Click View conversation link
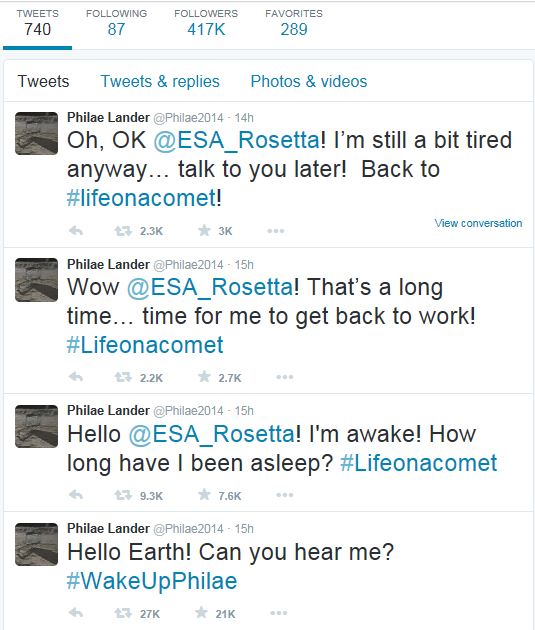Image resolution: width=535 pixels, height=630 pixels. 478,223
